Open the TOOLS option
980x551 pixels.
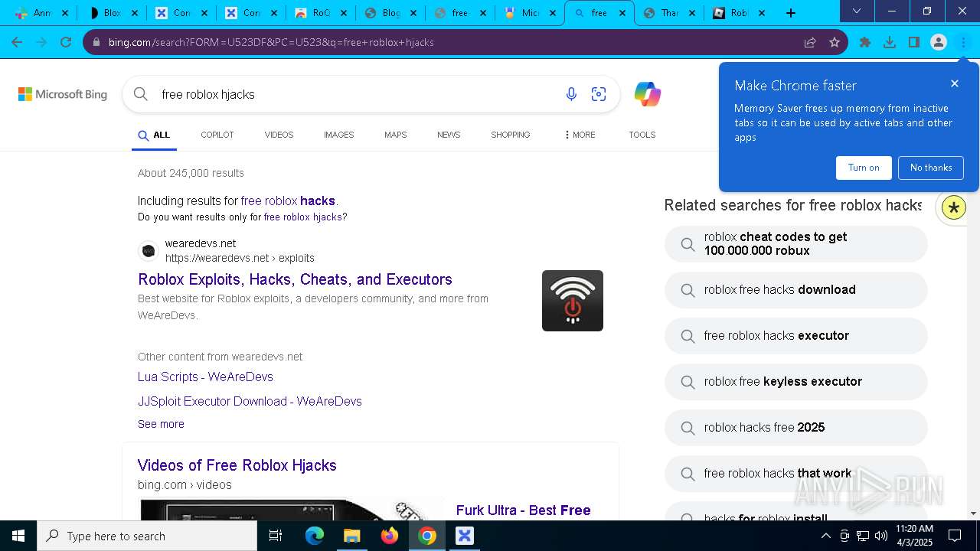pos(642,135)
